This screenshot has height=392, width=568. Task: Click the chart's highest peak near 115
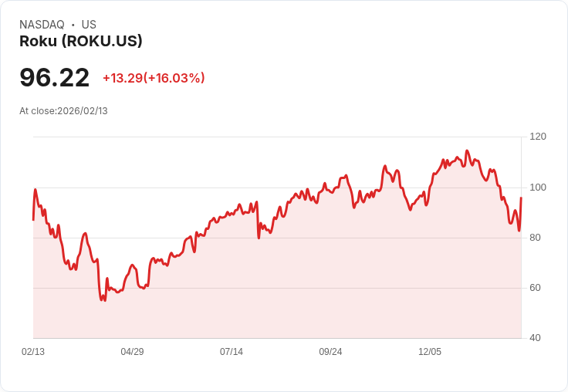click(467, 150)
